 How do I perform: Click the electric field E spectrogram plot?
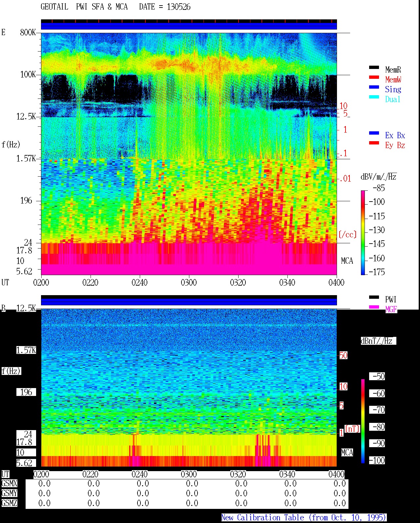(x=189, y=154)
